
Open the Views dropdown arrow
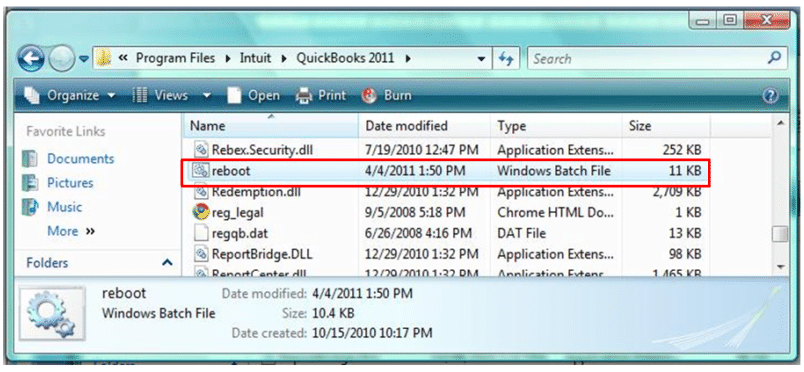point(207,95)
